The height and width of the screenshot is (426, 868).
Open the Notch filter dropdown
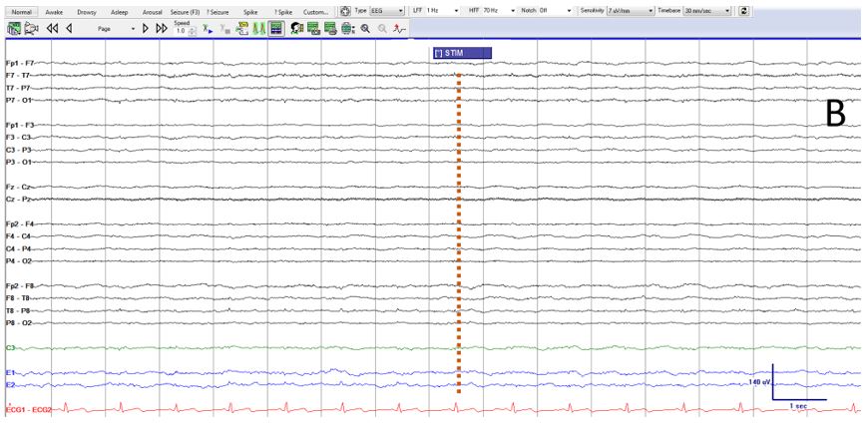pos(555,11)
